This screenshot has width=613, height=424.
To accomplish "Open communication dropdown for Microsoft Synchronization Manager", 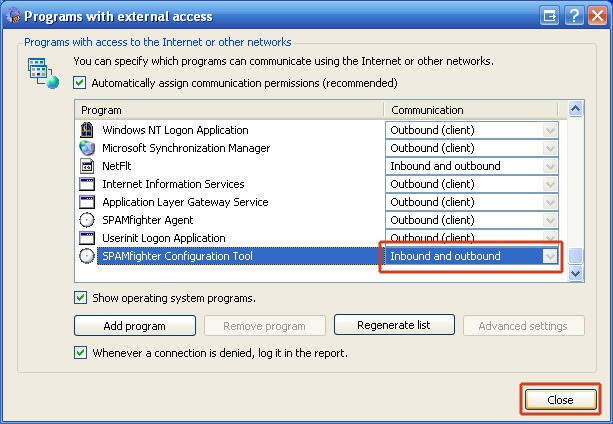I will (x=550, y=148).
